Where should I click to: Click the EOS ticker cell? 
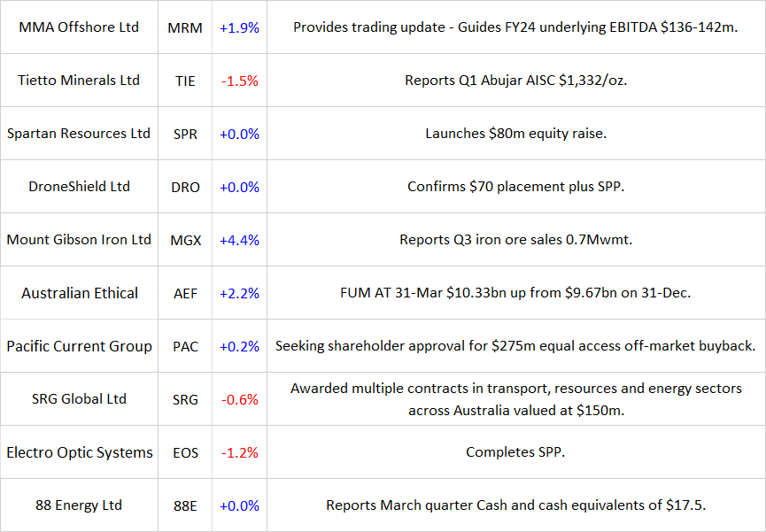185,452
